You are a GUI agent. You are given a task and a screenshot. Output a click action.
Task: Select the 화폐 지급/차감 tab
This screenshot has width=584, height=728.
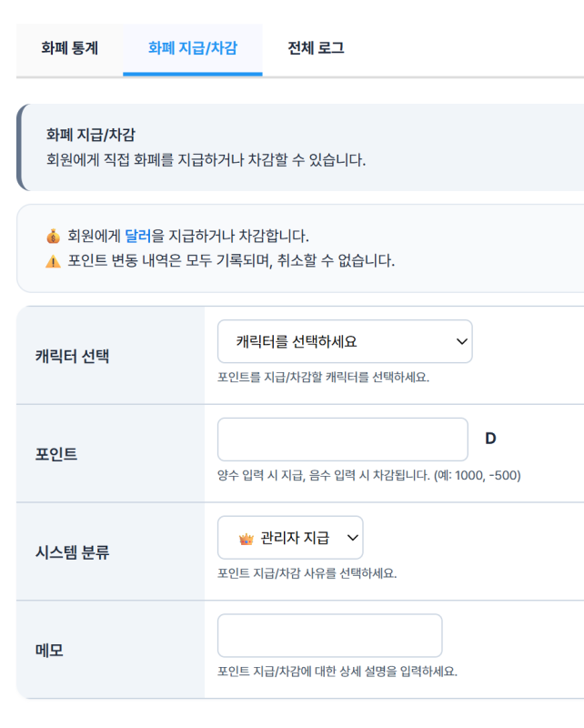click(x=192, y=48)
